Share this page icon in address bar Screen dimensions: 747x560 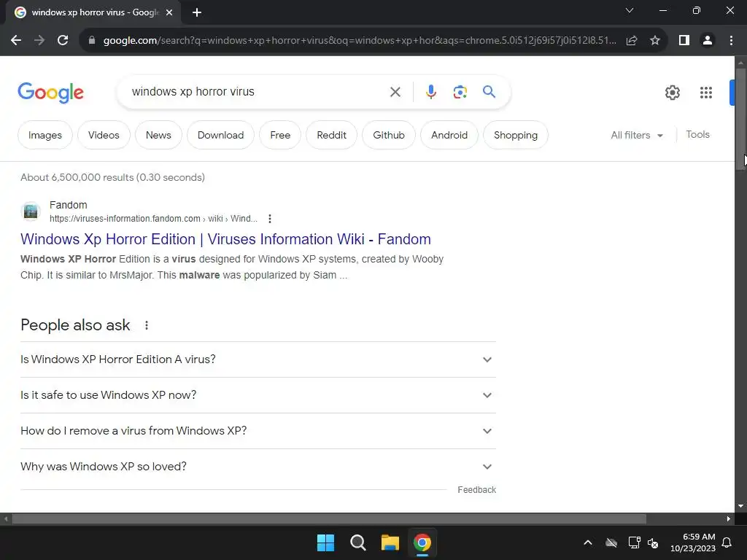632,41
